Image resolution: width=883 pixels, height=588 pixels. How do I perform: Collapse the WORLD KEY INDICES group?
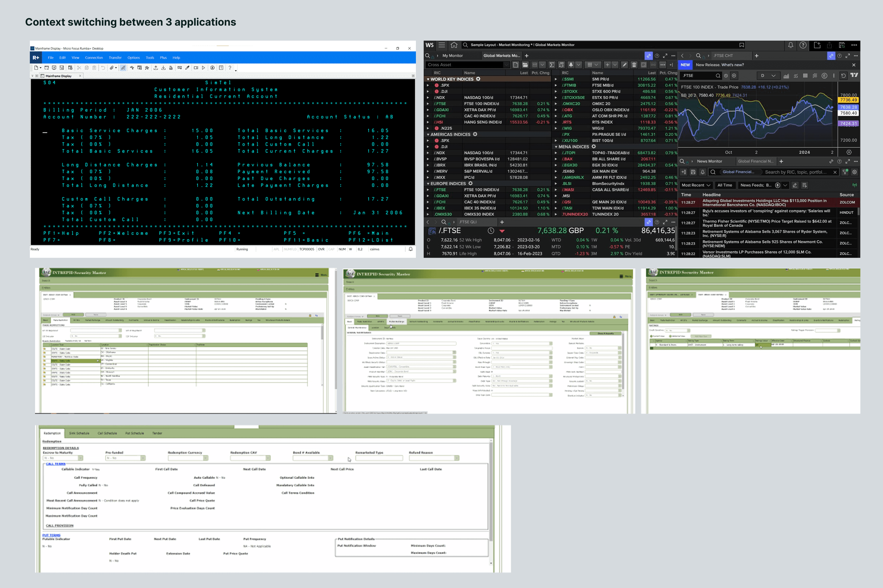(x=428, y=79)
